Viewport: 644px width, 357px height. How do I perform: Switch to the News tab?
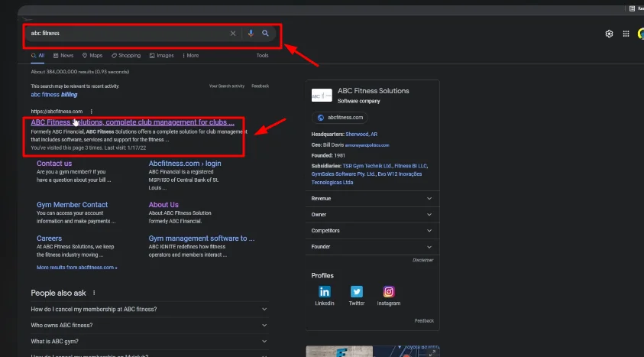point(63,56)
